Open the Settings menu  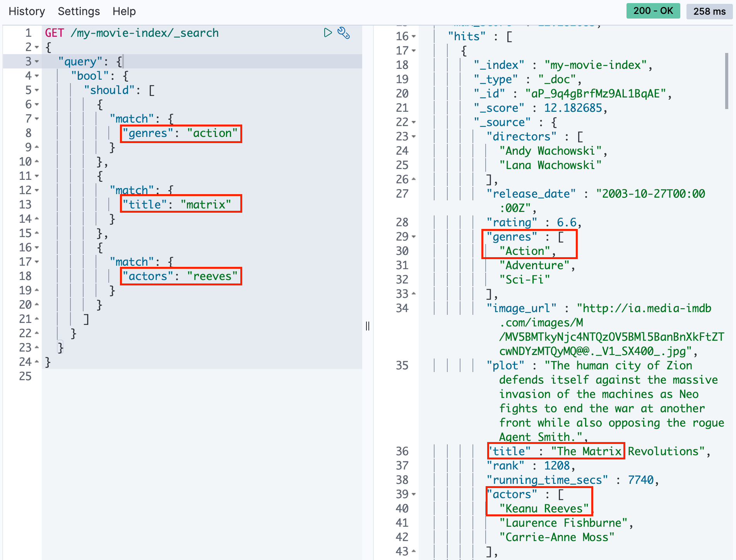click(79, 11)
